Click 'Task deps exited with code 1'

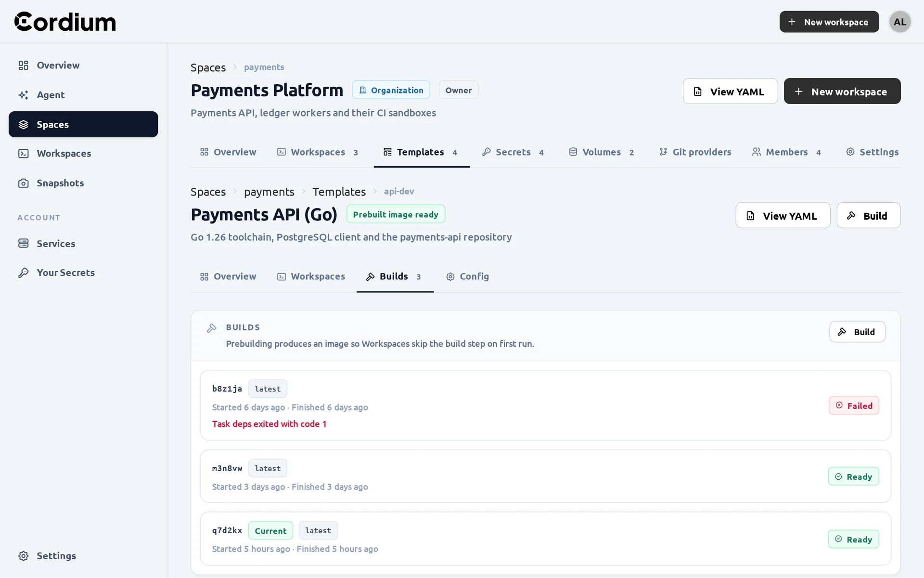pos(269,424)
